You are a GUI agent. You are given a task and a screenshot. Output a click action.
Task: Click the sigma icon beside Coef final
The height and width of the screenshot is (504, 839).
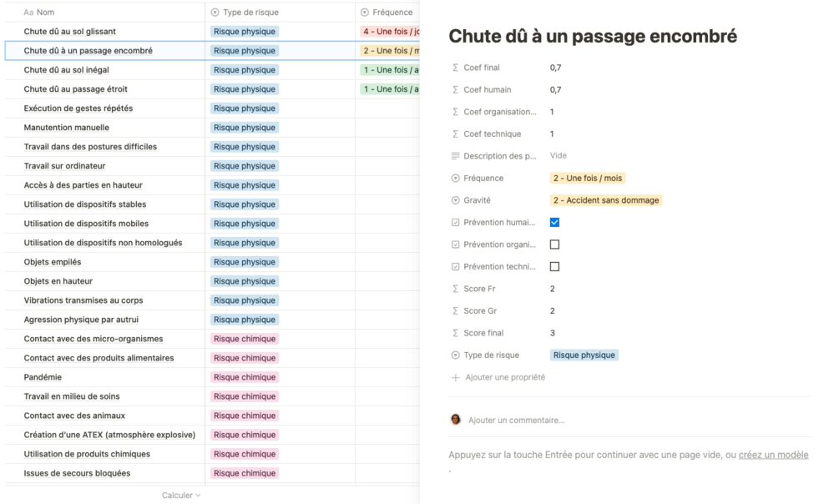coord(455,68)
